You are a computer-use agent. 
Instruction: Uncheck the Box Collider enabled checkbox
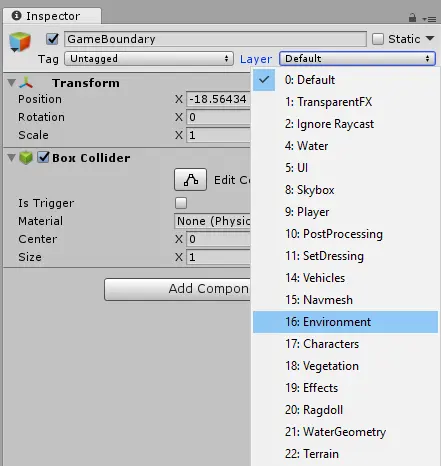point(43,157)
